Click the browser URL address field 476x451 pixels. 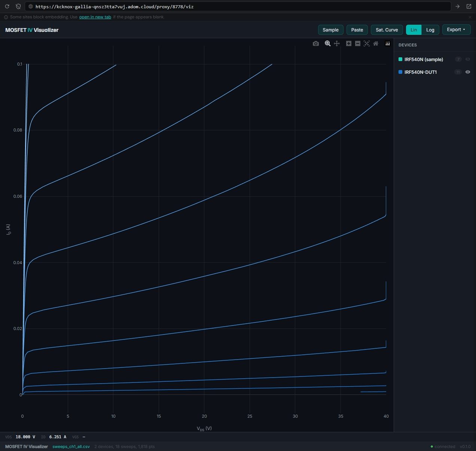238,6
